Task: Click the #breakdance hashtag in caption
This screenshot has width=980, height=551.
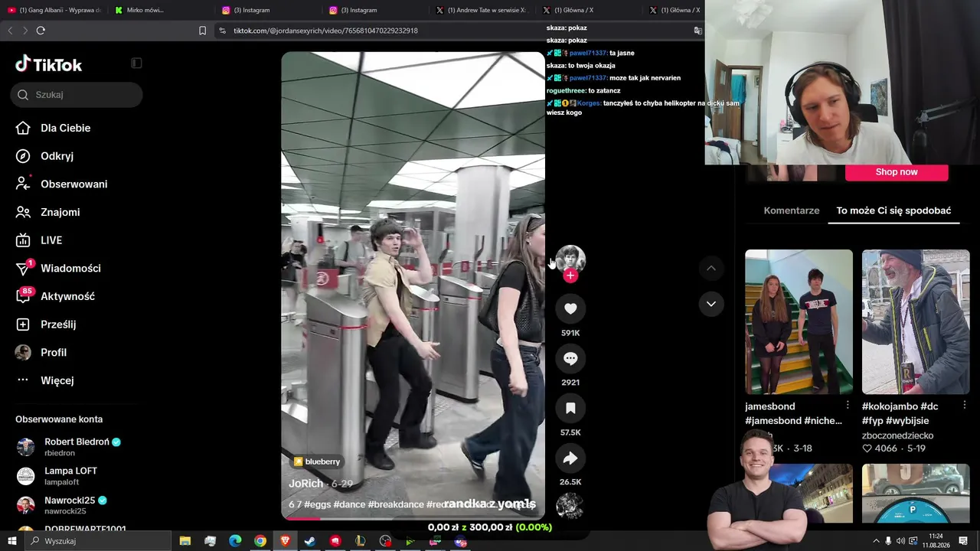Action: point(396,504)
